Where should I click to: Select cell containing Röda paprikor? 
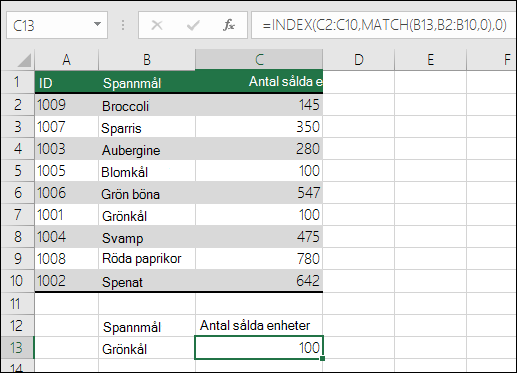coord(147,259)
